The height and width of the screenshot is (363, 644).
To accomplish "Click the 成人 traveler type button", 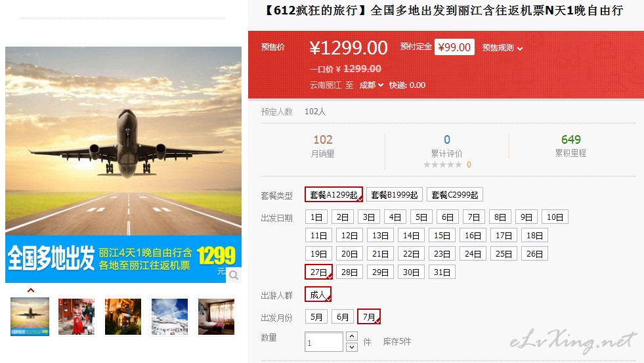I will tap(318, 295).
